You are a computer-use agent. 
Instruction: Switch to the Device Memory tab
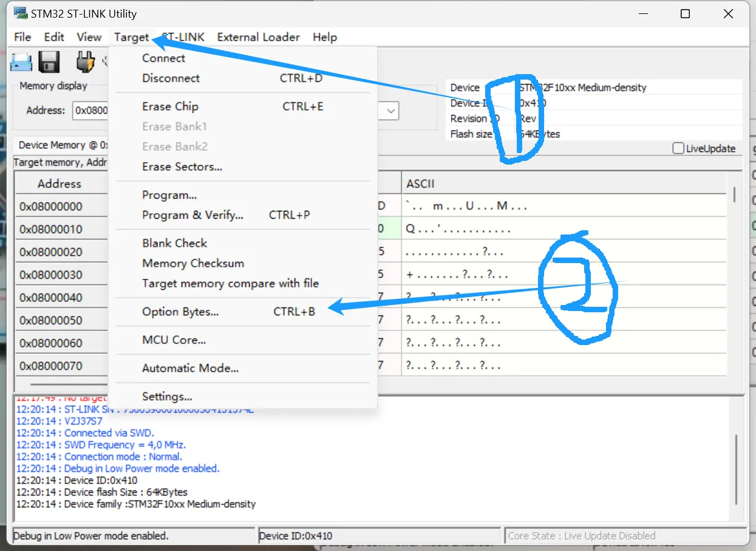click(61, 145)
